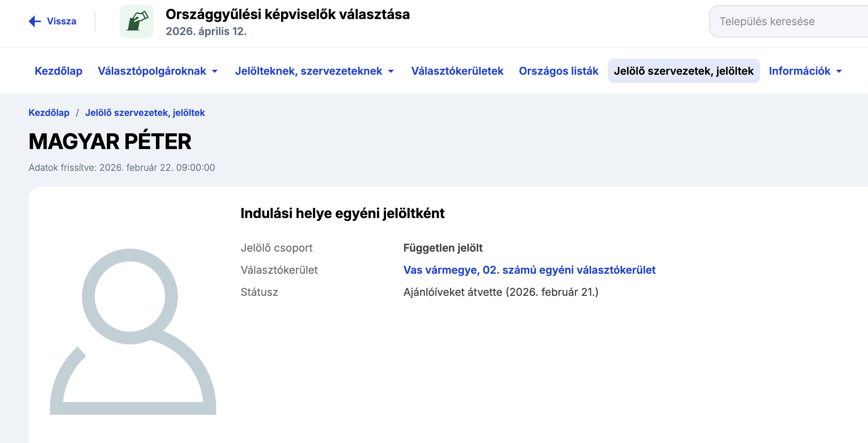Focus the Település keresése search field
The width and height of the screenshot is (868, 443).
(786, 21)
